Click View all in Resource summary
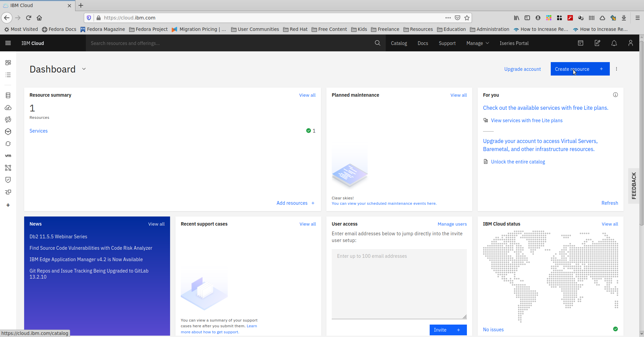Viewport: 644px width, 337px height. (307, 95)
